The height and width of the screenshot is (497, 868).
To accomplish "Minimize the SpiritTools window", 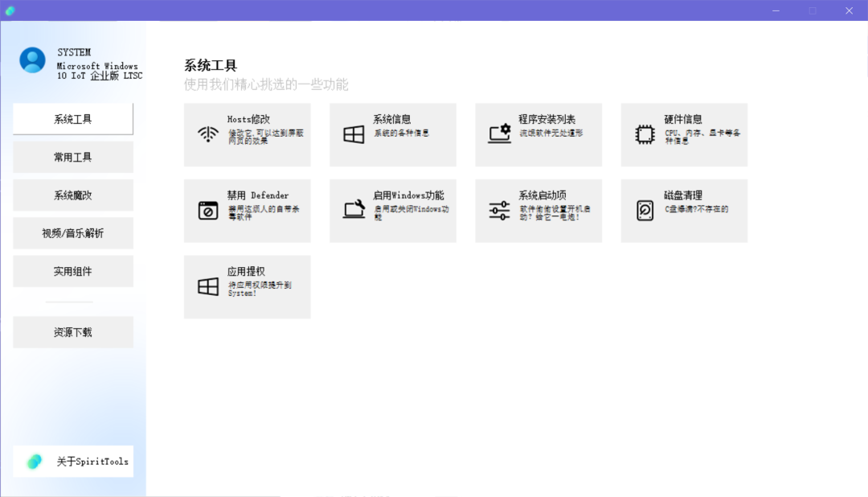I will (776, 10).
